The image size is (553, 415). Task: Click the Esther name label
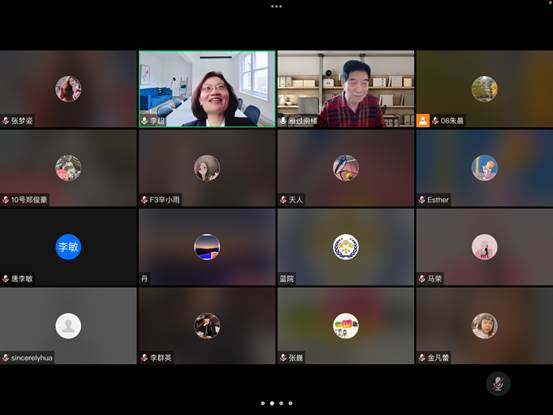point(438,200)
